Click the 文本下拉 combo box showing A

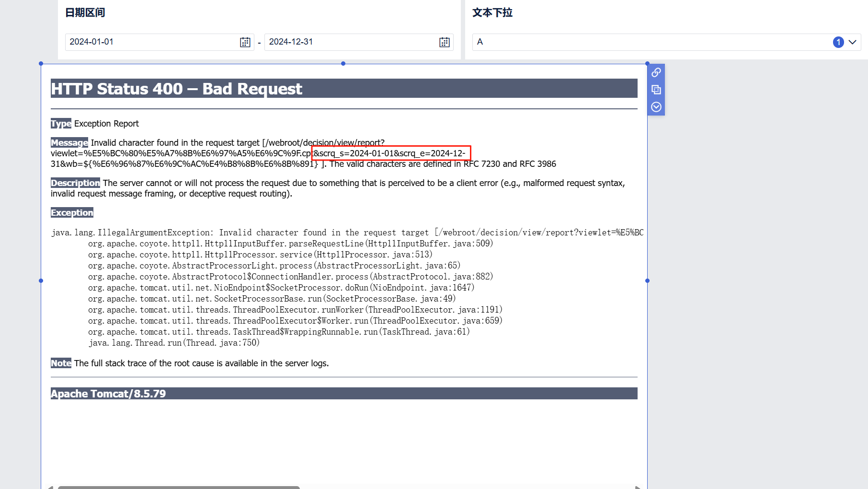[x=666, y=42]
